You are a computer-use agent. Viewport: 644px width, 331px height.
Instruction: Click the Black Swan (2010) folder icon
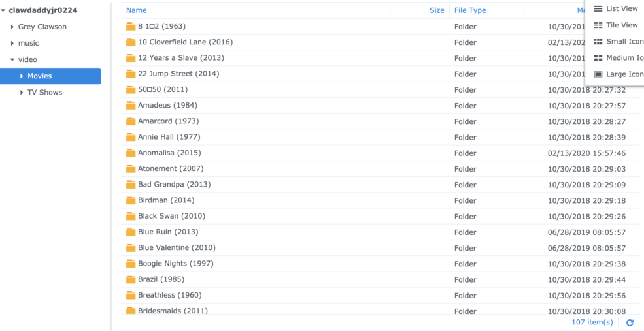click(x=131, y=216)
